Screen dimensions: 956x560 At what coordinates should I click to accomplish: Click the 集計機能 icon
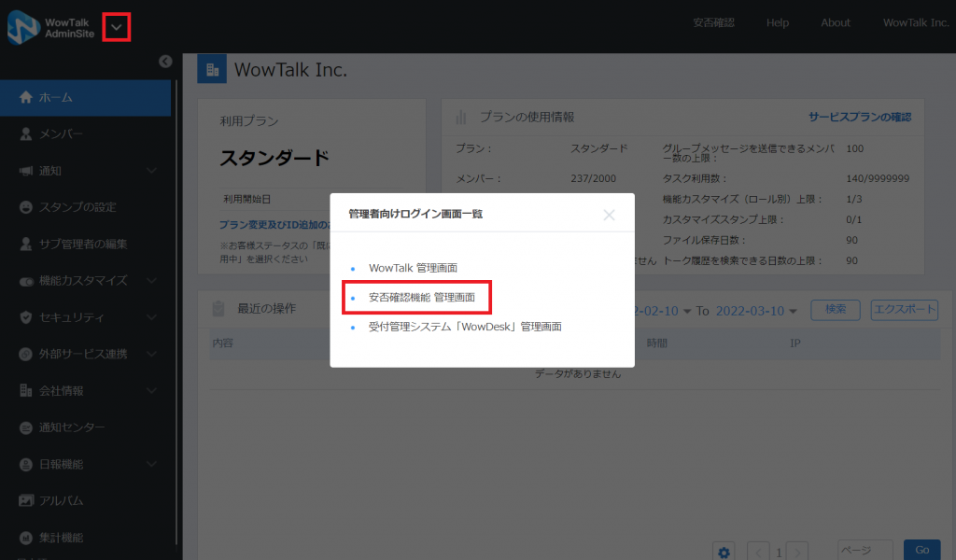coord(25,538)
